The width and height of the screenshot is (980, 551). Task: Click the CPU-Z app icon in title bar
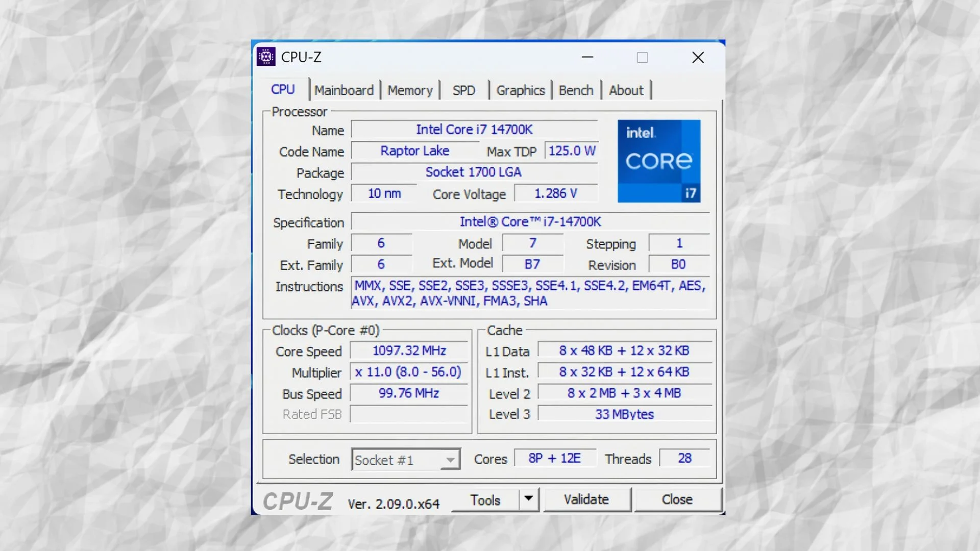click(266, 57)
